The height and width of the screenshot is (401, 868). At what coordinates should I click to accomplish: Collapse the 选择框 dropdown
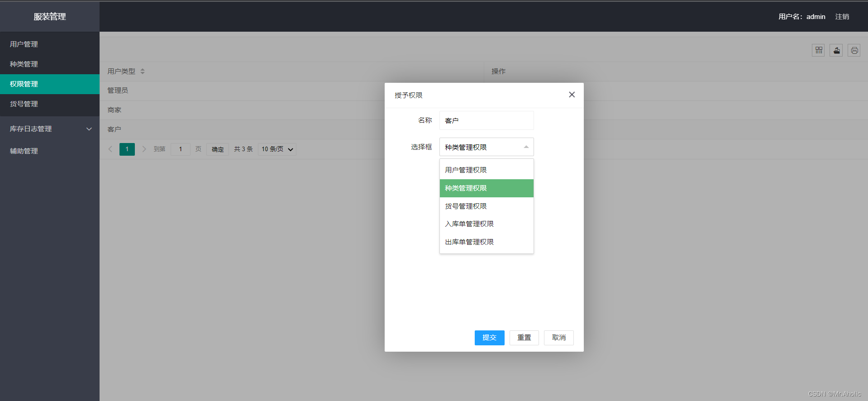(x=526, y=147)
